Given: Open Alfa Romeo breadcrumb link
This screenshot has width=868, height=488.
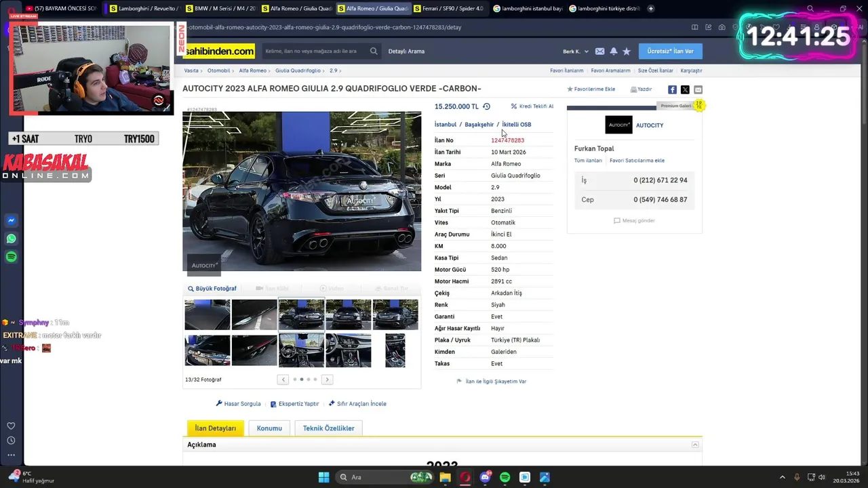Looking at the screenshot, I should pyautogui.click(x=253, y=70).
